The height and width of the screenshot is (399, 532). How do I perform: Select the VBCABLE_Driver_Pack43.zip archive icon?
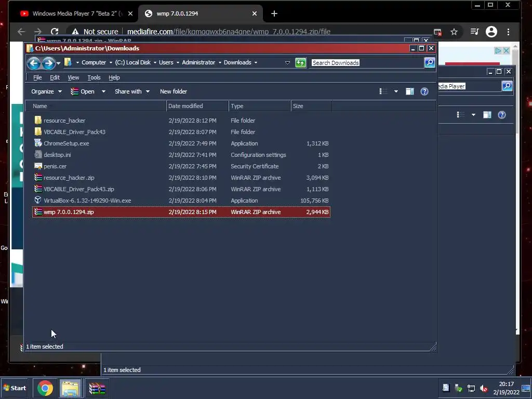(x=38, y=189)
